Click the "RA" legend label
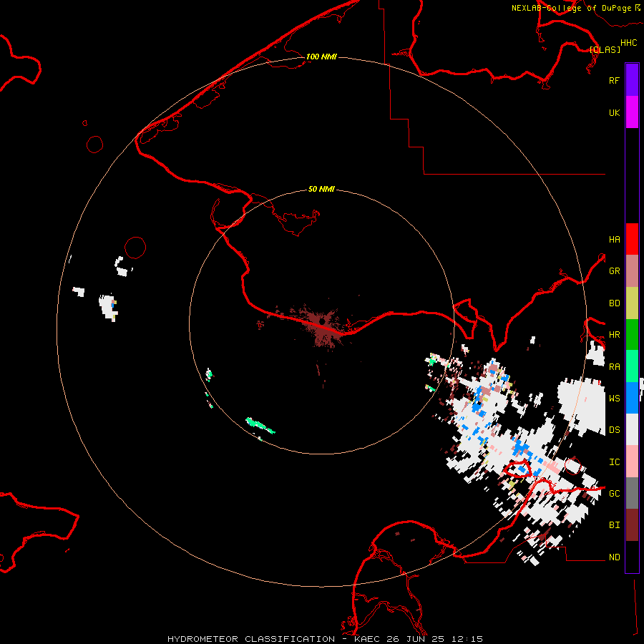Viewport: 644px width, 644px height. tap(614, 367)
